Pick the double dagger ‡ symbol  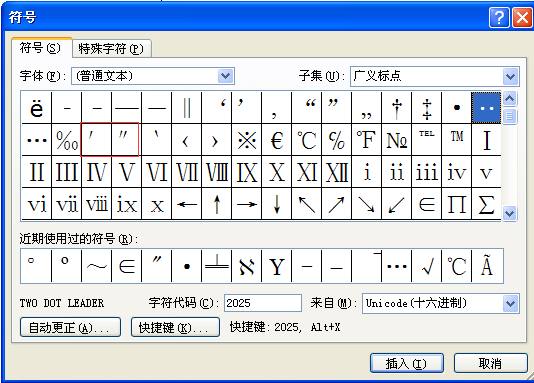(x=427, y=108)
